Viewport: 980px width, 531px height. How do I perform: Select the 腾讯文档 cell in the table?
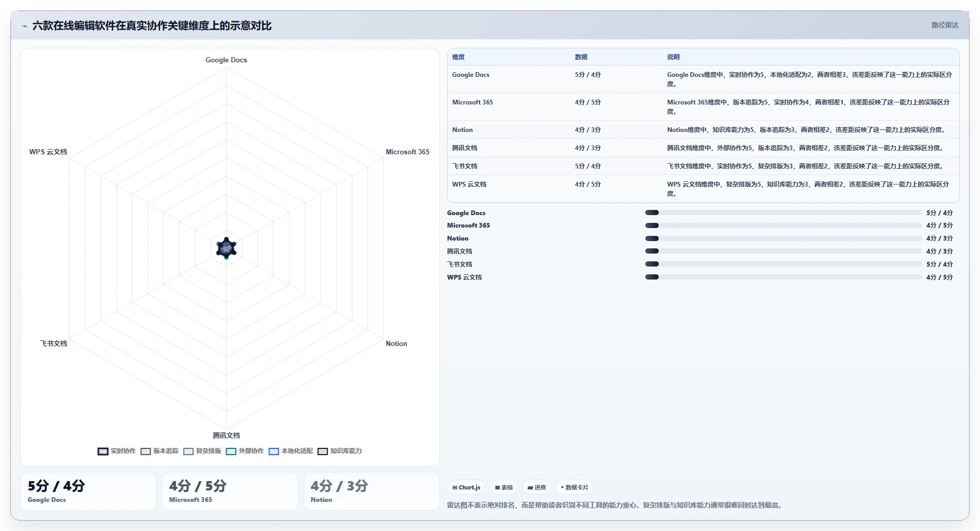[x=465, y=148]
